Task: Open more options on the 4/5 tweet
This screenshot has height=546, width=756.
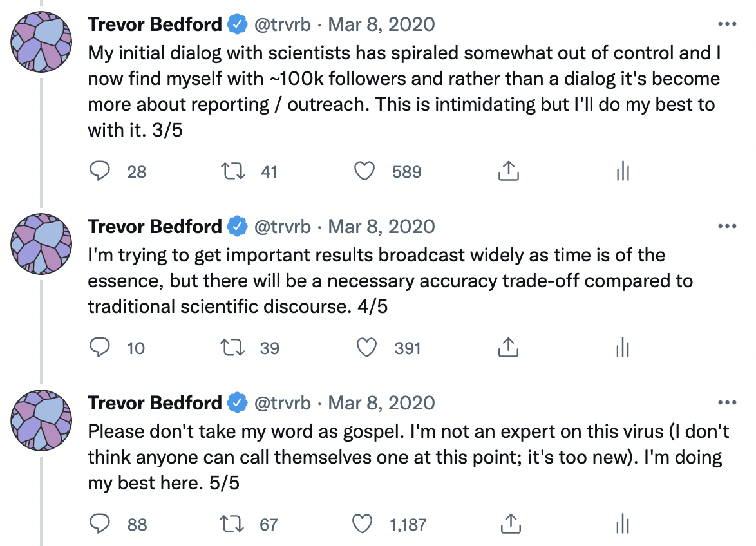Action: 726,227
